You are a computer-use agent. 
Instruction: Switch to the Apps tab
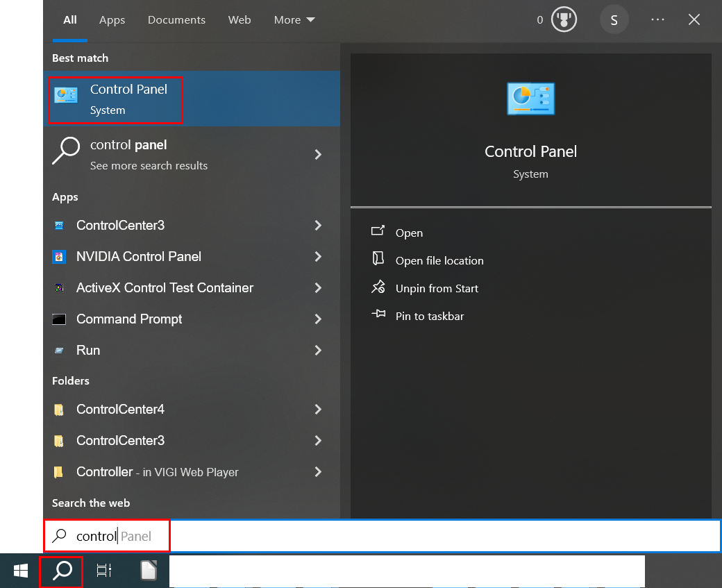tap(112, 20)
